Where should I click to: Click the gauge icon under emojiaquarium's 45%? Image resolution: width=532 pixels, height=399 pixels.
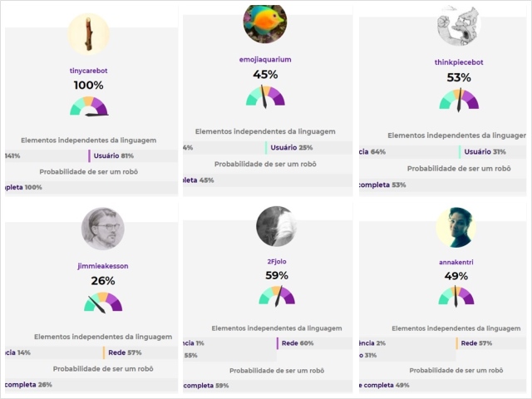pyautogui.click(x=265, y=96)
